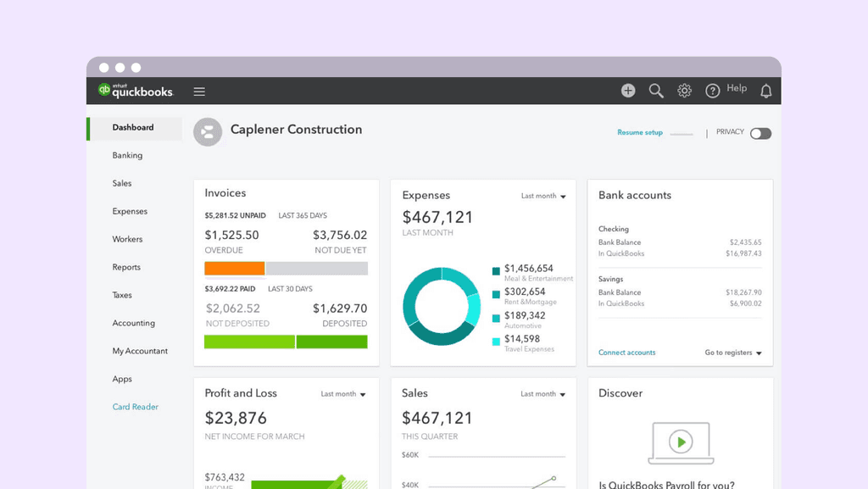Click the hamburger menu to collapse navigation
This screenshot has width=868, height=489.
coord(198,91)
